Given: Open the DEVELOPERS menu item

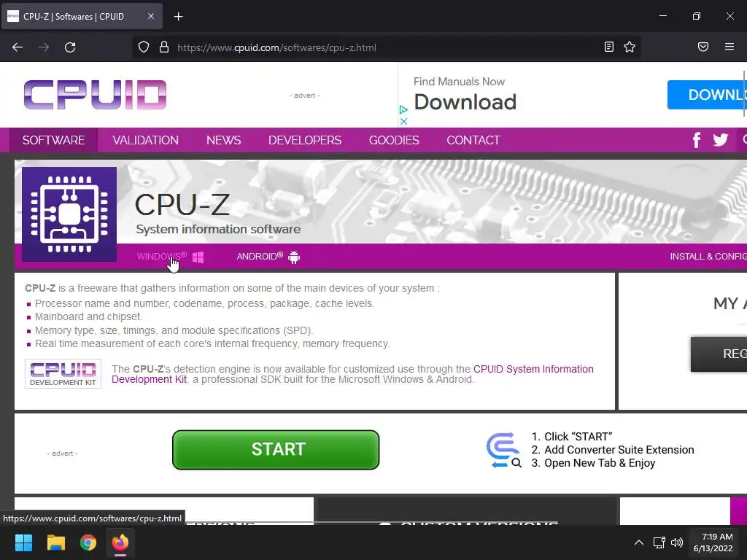Looking at the screenshot, I should pyautogui.click(x=305, y=140).
